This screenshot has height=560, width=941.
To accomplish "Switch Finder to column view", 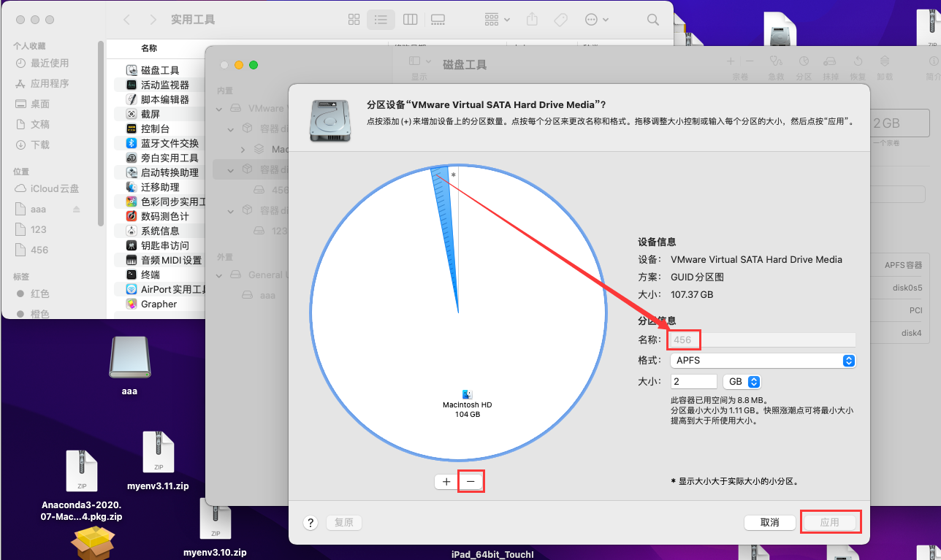I will pos(410,20).
